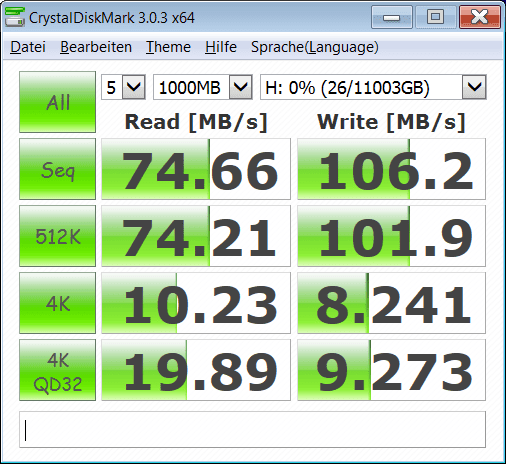Open the Sprache(Language) menu

(315, 47)
